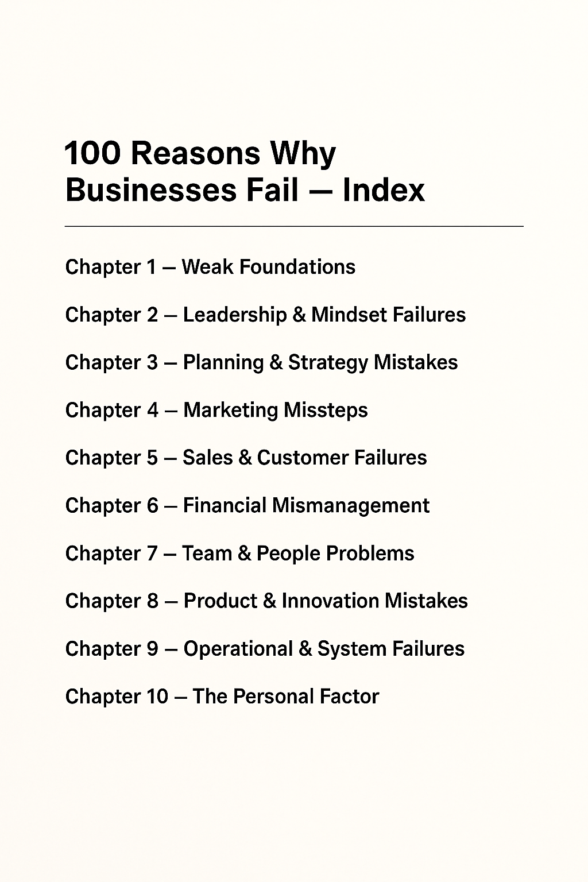588x882 pixels.
Task: Open Chapter 9 Operational & System Failures
Action: (265, 648)
